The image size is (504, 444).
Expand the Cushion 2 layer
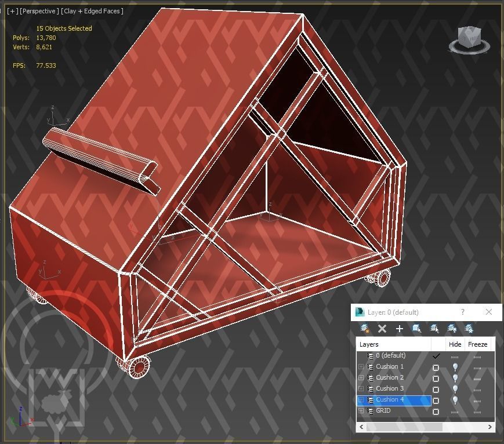(x=361, y=378)
